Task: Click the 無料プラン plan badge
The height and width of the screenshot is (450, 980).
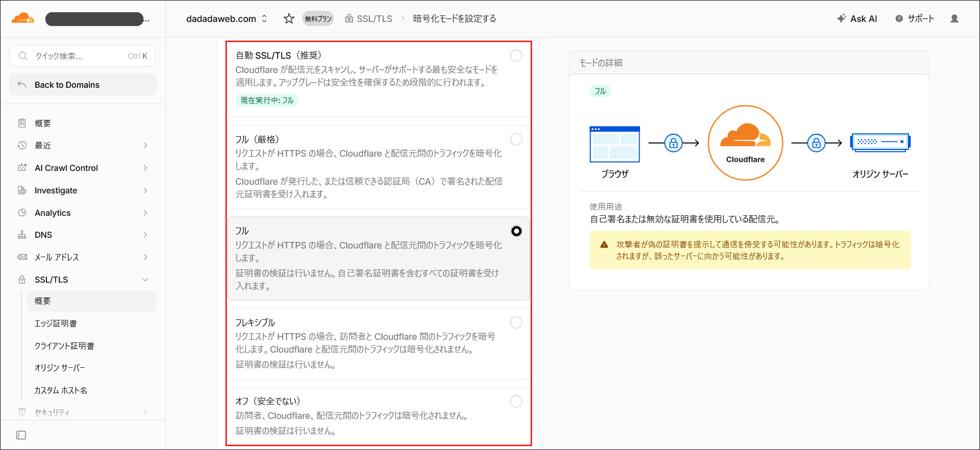Action: click(318, 19)
